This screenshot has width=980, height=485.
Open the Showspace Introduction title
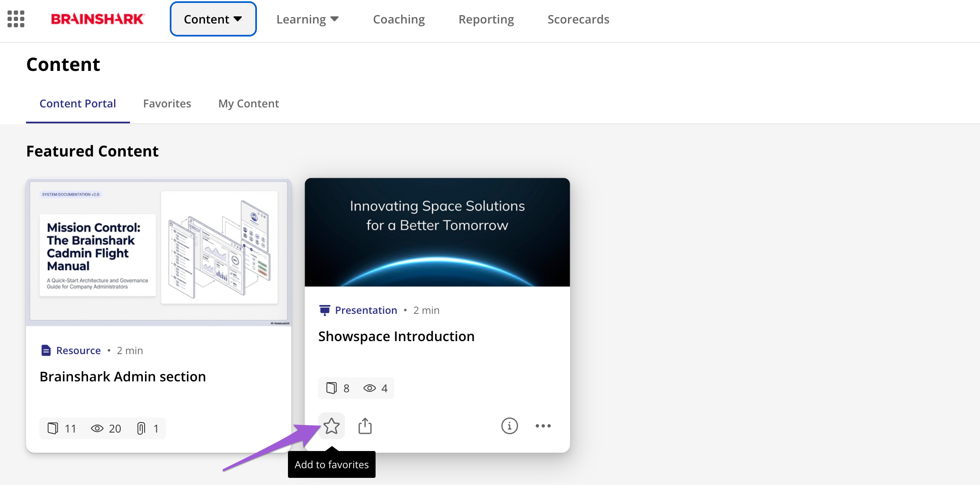(x=397, y=336)
